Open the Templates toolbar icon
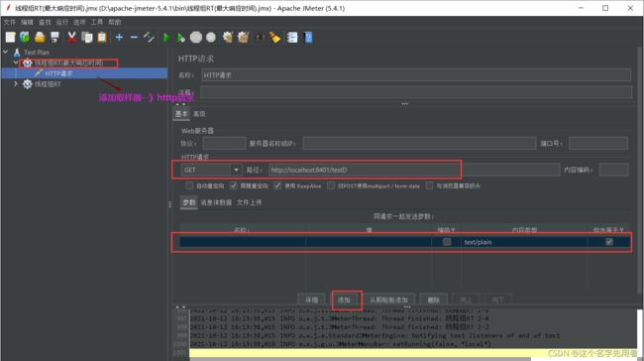Viewport: 644px width, 361px height. (x=25, y=38)
